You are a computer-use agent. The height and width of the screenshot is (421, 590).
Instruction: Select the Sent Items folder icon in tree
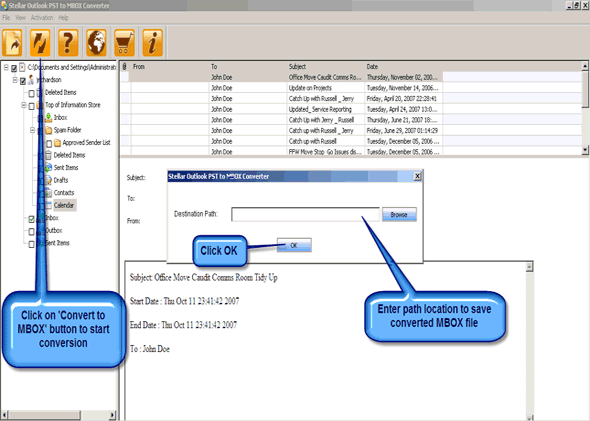coord(48,167)
